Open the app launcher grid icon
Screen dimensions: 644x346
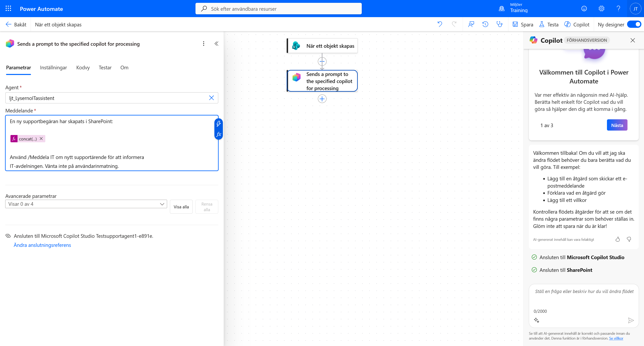8,9
